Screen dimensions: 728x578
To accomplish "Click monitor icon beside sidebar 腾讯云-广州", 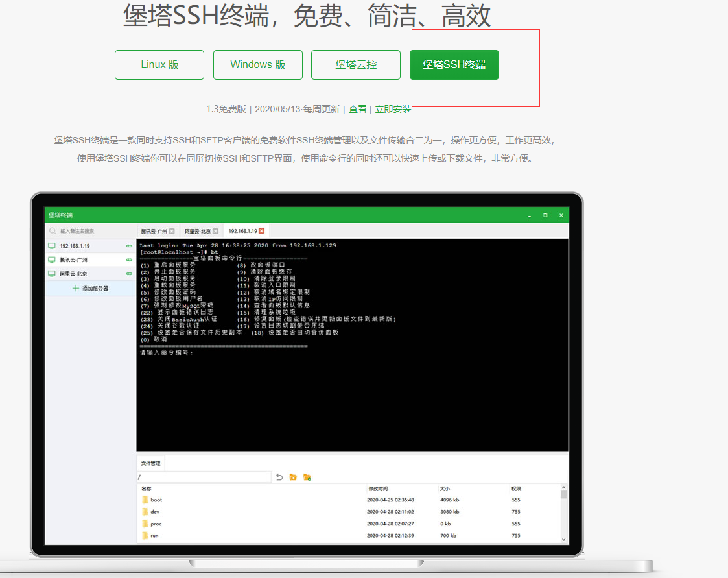I will click(x=51, y=259).
